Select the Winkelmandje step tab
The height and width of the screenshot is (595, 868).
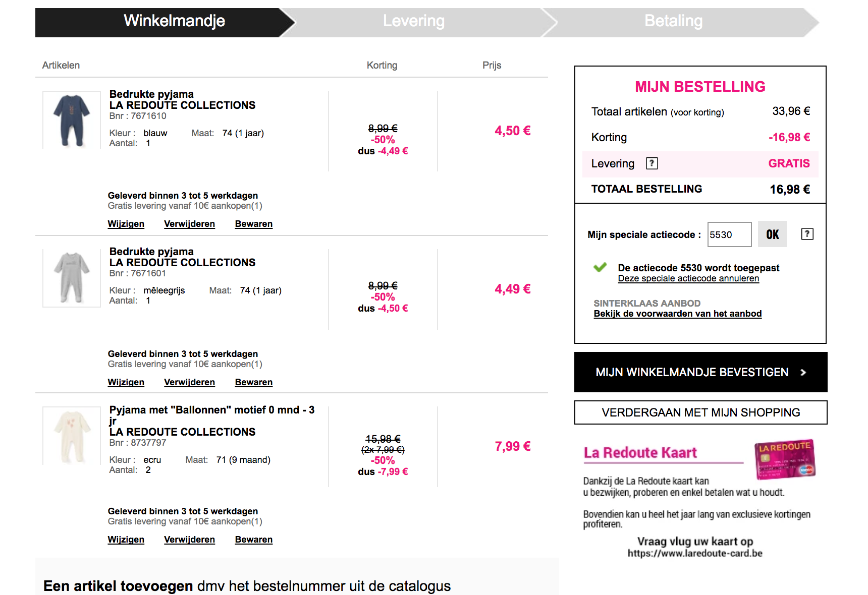point(174,21)
